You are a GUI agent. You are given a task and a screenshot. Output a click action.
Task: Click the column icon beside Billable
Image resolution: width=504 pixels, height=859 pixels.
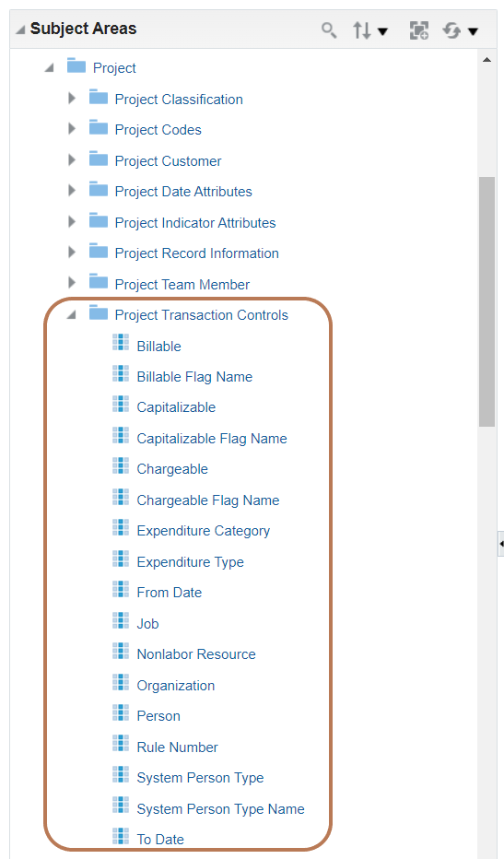121,342
